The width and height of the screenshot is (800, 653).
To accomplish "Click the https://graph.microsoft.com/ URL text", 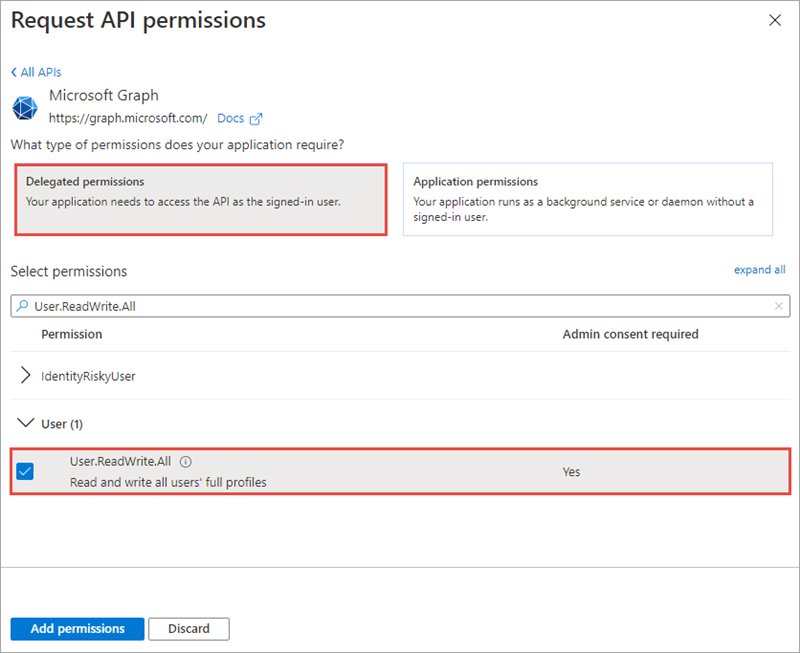I will pos(128,118).
